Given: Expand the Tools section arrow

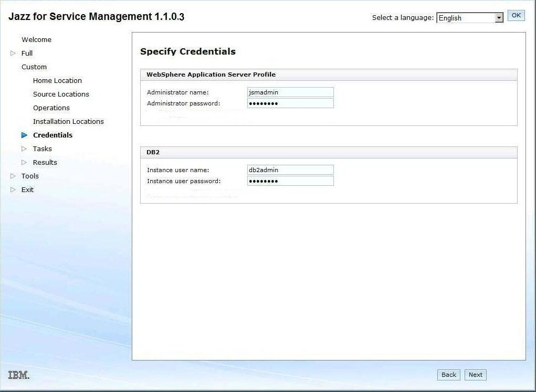Looking at the screenshot, I should click(13, 176).
